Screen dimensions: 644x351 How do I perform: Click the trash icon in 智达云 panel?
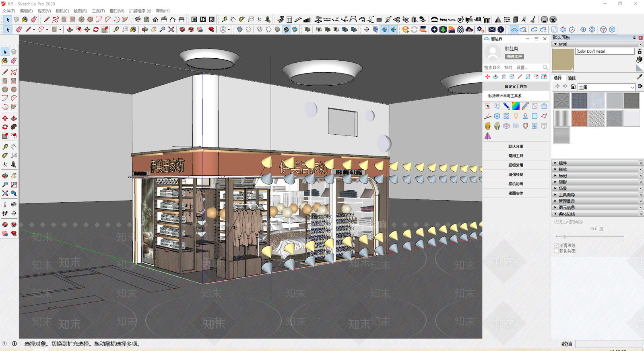coord(504,77)
